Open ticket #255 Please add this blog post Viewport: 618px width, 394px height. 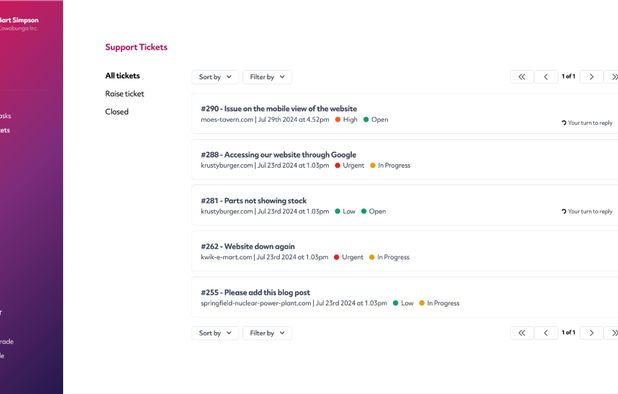pyautogui.click(x=405, y=297)
